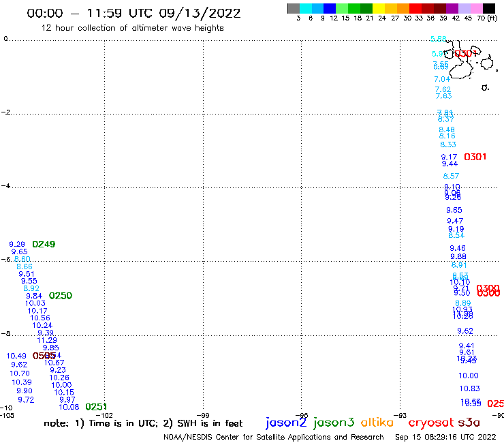Click the wave height value '9.72'
This screenshot has width=504, height=443.
click(26, 399)
